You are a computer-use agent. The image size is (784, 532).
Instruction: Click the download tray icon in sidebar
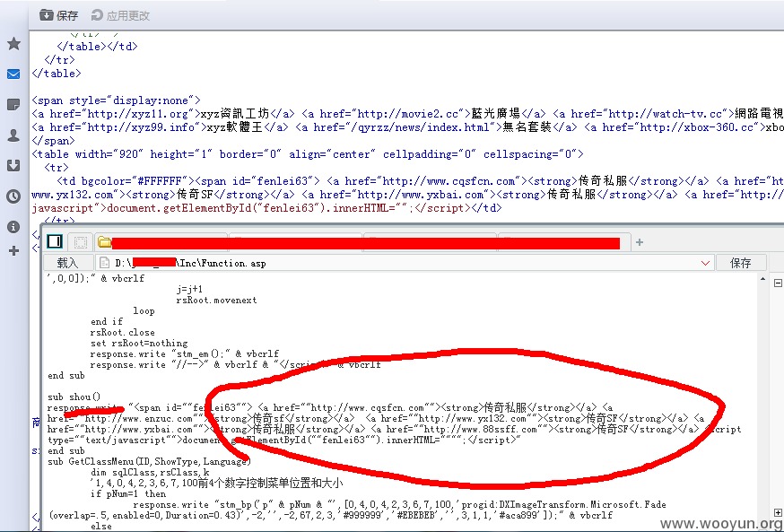tap(13, 165)
